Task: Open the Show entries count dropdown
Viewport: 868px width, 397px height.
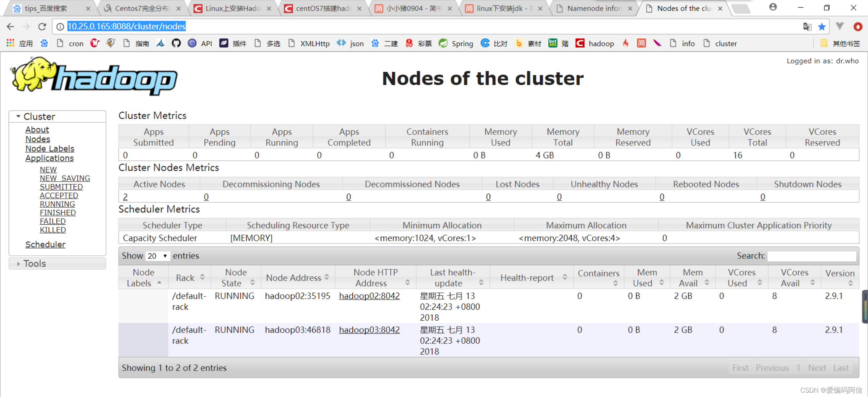Action: point(157,256)
